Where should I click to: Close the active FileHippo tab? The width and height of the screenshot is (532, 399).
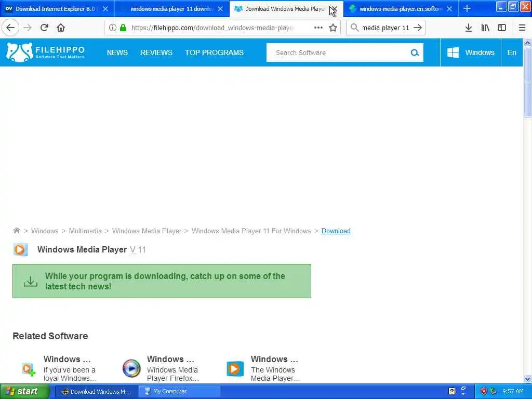coord(334,9)
